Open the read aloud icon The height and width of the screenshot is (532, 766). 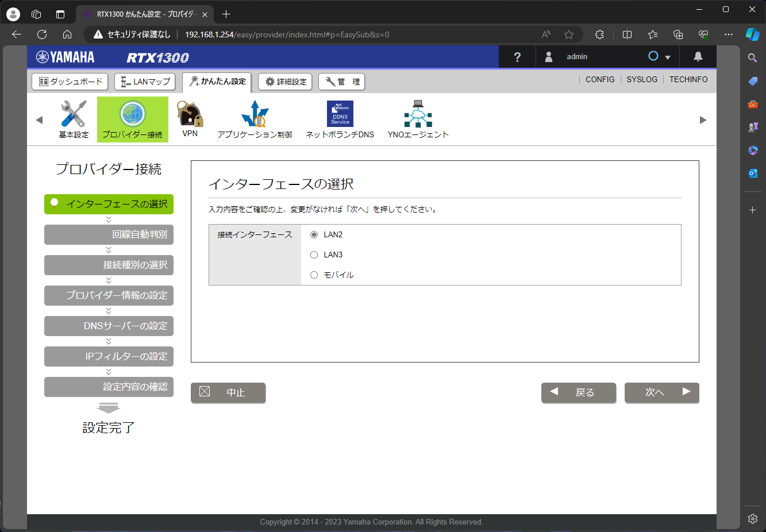[x=546, y=34]
